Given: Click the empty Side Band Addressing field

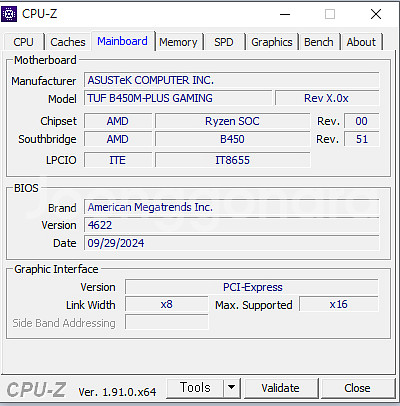Looking at the screenshot, I should [x=166, y=322].
